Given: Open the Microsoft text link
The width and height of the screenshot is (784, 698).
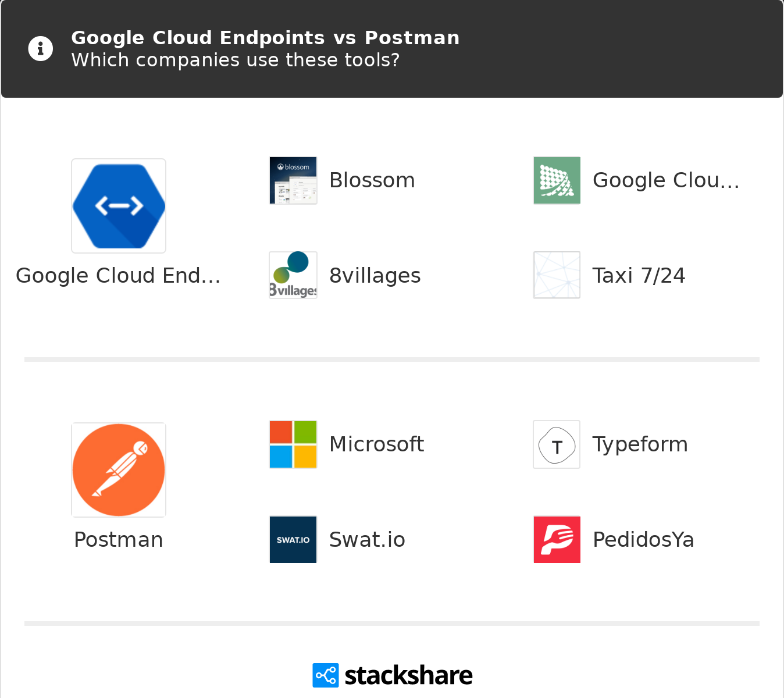Looking at the screenshot, I should point(377,444).
